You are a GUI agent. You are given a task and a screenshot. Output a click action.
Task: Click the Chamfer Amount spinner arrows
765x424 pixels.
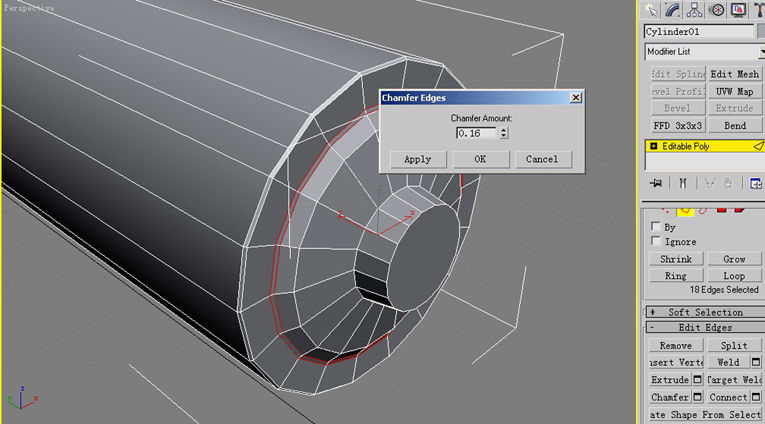pyautogui.click(x=503, y=133)
